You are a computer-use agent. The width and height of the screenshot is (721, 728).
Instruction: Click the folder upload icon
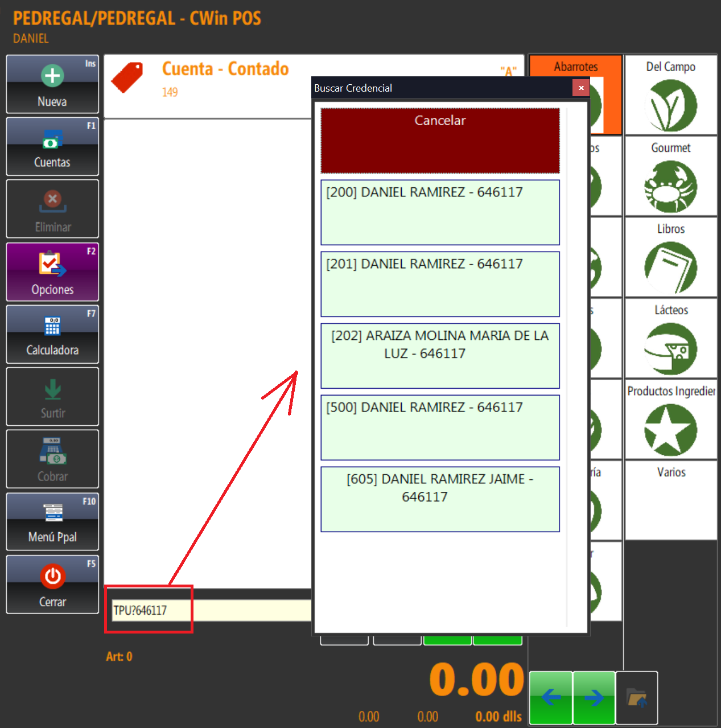point(637,698)
